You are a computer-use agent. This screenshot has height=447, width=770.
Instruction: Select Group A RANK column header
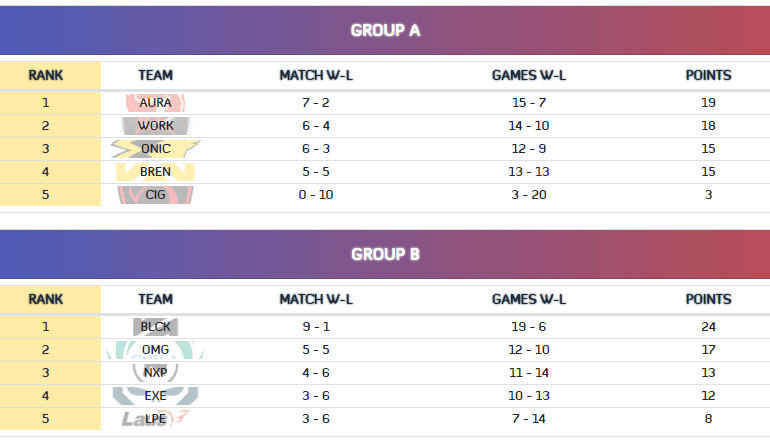tap(46, 75)
